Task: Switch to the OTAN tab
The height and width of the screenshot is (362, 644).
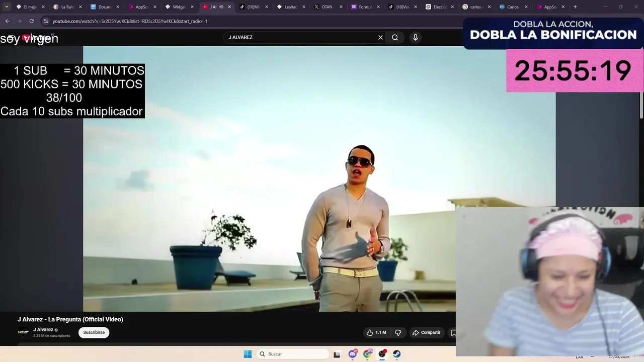Action: [x=327, y=7]
